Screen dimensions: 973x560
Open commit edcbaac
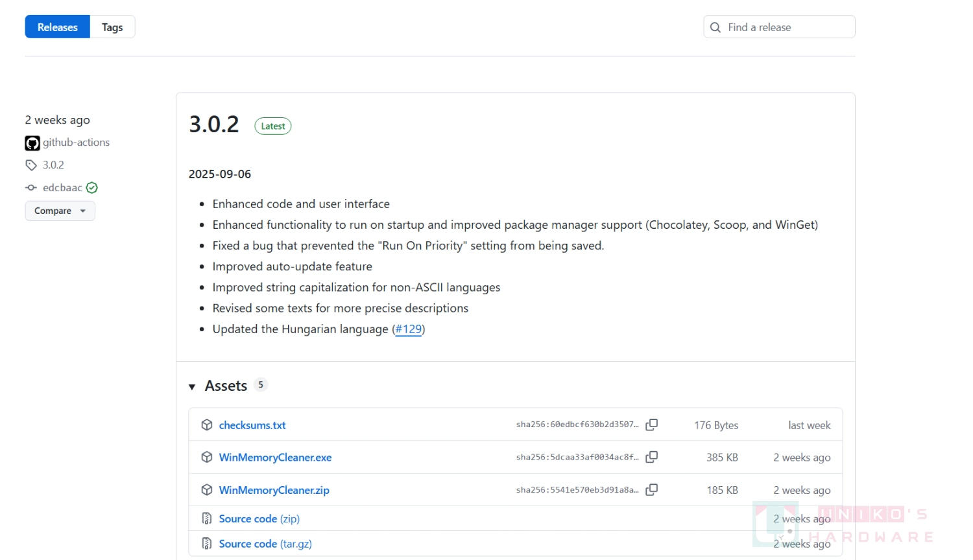coord(62,188)
